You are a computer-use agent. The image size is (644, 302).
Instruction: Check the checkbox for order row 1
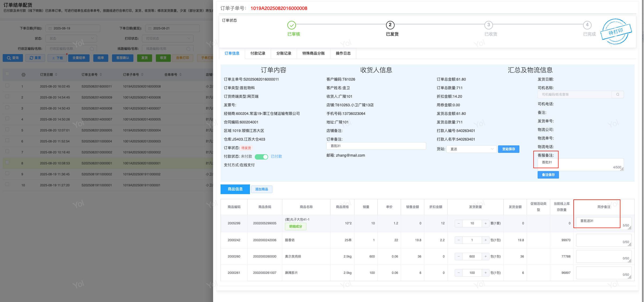(7, 86)
